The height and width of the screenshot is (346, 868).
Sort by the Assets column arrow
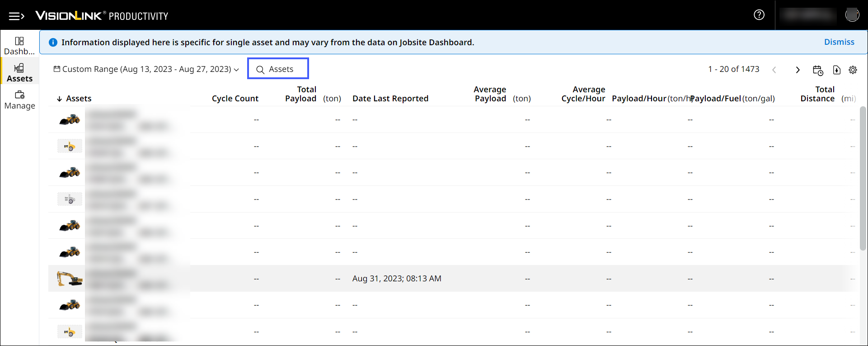pos(59,99)
